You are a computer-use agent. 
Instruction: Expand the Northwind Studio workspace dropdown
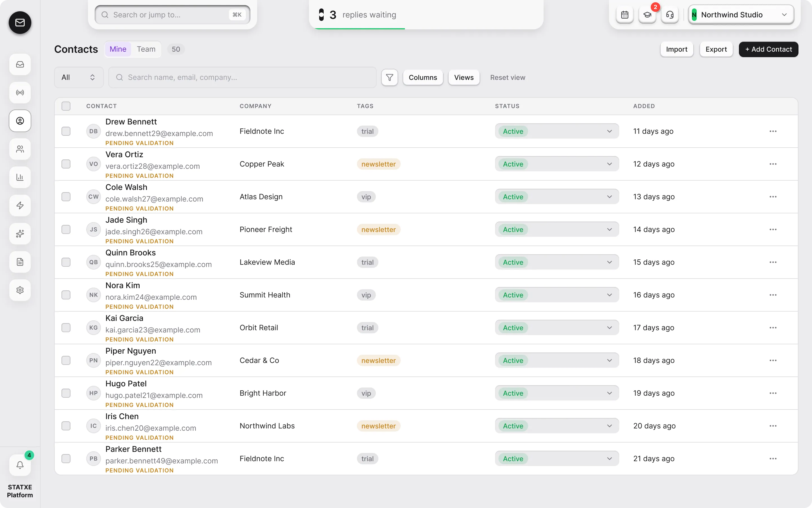tap(741, 15)
